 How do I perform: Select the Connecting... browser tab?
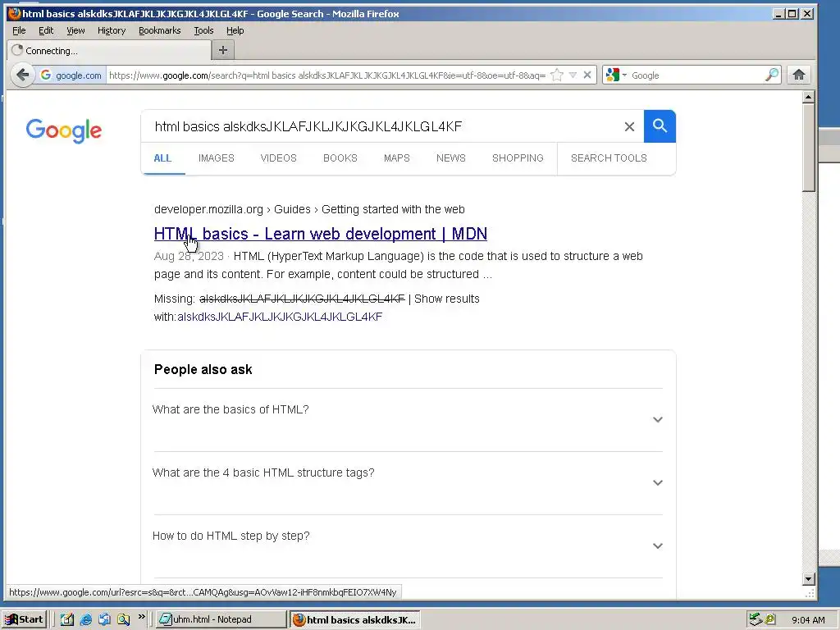point(109,50)
